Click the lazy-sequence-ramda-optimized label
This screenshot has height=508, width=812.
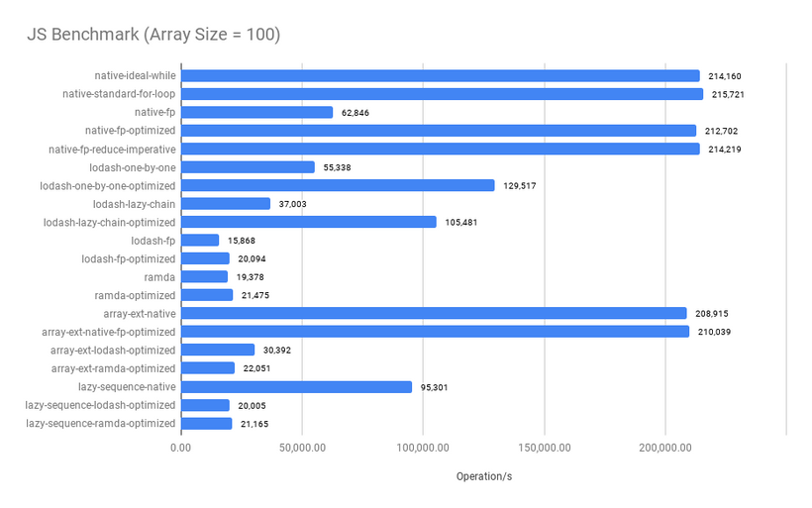point(101,423)
